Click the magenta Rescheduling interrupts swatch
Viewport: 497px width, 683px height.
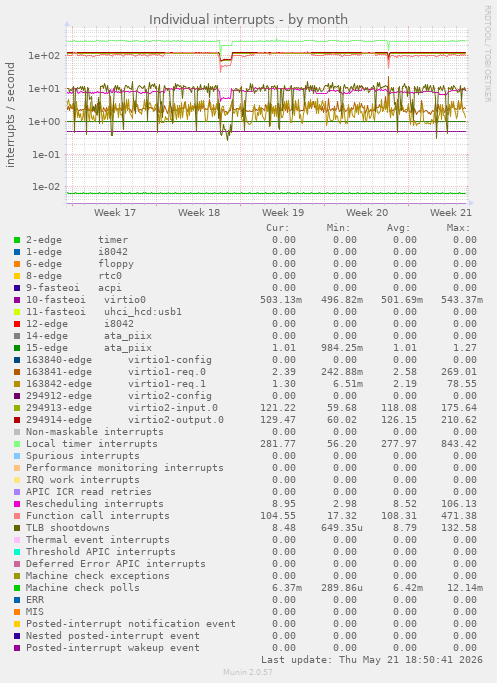[x=17, y=504]
